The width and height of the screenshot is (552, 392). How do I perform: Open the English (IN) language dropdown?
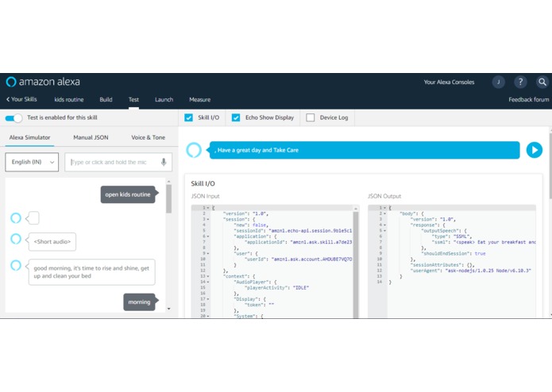pos(32,162)
